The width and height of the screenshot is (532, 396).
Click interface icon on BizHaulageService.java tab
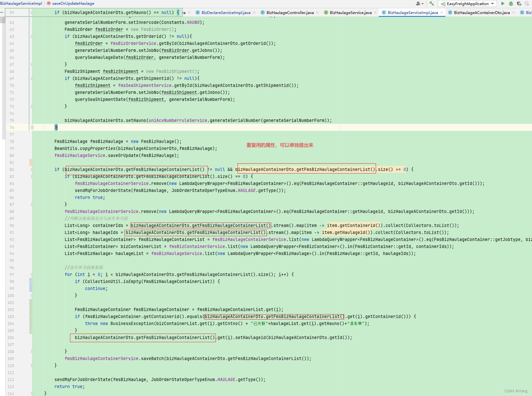(326, 12)
